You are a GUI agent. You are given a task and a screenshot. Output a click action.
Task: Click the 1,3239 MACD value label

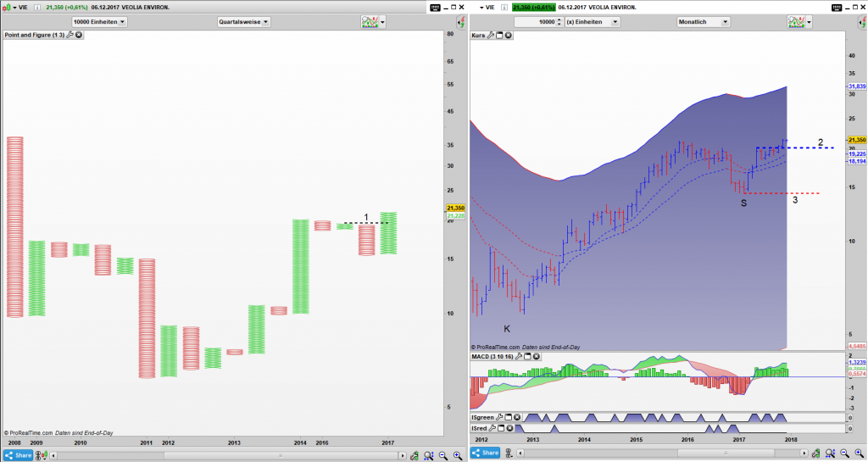857,363
